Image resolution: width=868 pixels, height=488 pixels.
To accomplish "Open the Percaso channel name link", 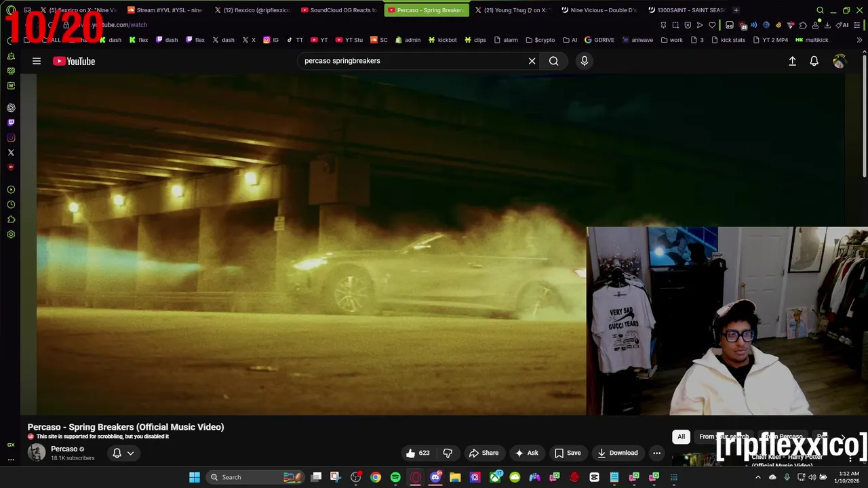I will click(x=64, y=449).
